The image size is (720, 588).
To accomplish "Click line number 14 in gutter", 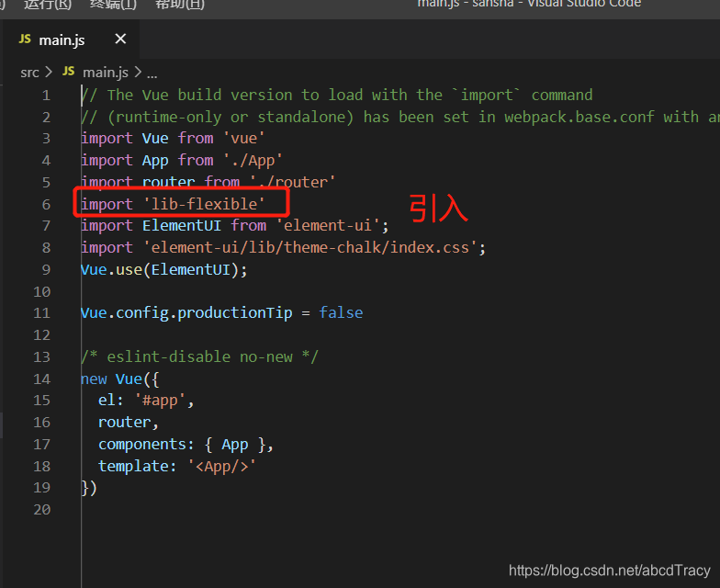I will coord(42,379).
